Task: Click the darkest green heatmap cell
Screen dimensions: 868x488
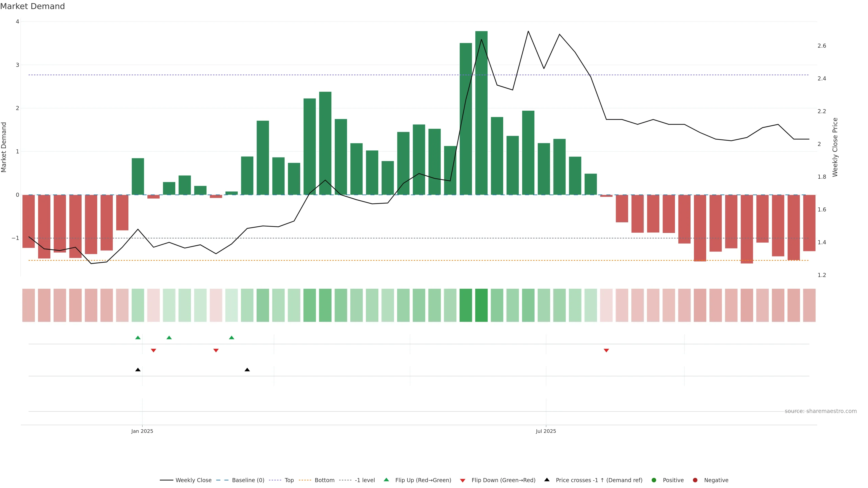Action: click(x=481, y=305)
